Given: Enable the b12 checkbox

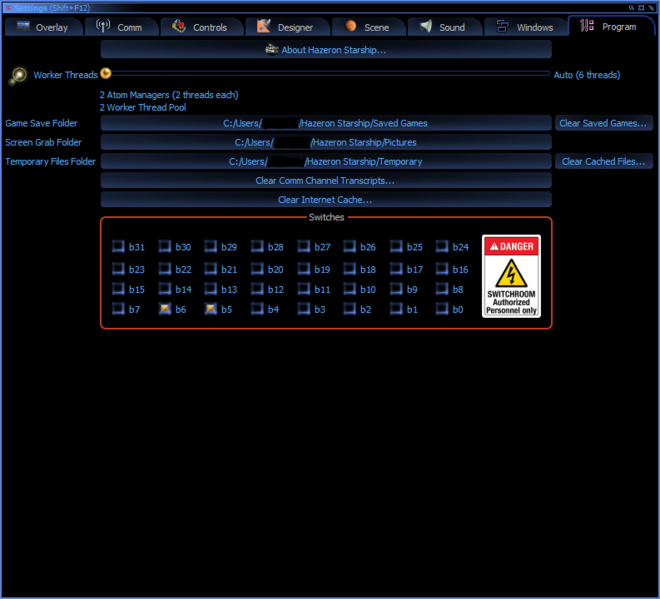Looking at the screenshot, I should (x=257, y=289).
